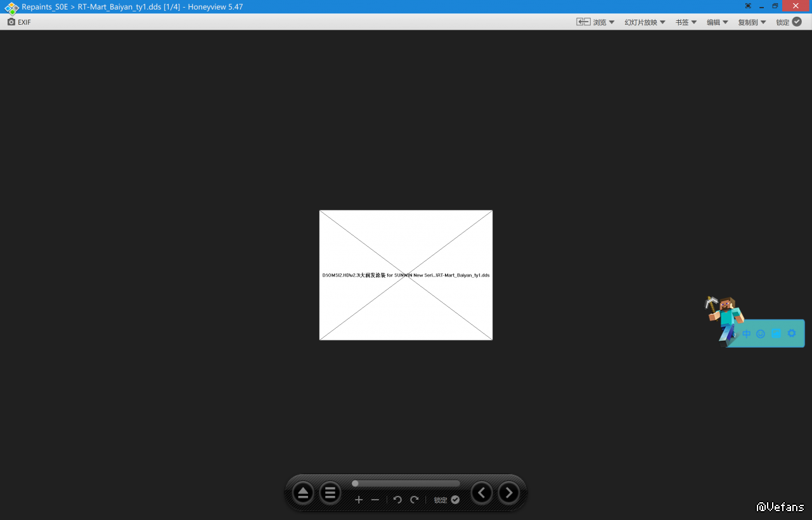This screenshot has width=812, height=520.
Task: Open the 书签 bookmarks menu
Action: (686, 22)
